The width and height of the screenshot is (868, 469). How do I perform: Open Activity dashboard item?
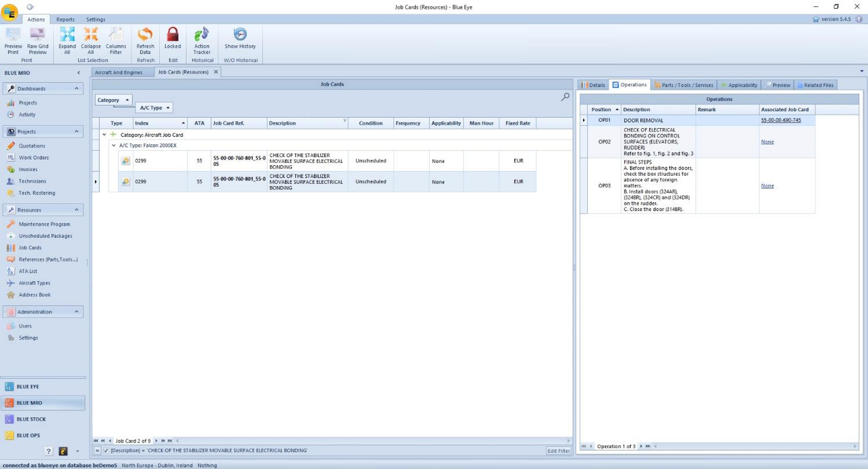coord(27,115)
